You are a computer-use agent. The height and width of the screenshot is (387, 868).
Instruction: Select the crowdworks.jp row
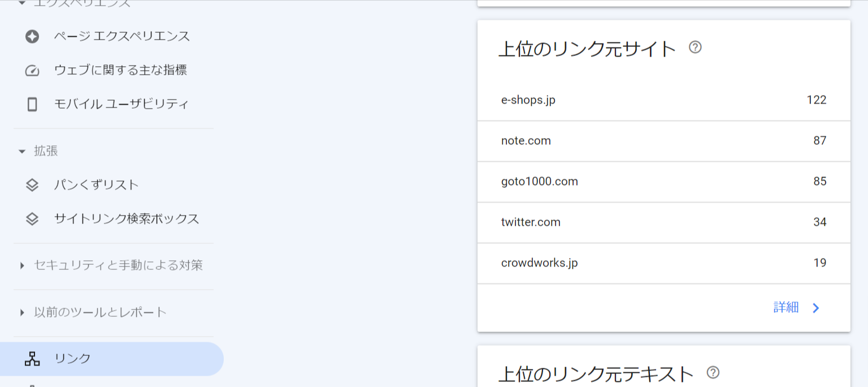click(x=664, y=263)
